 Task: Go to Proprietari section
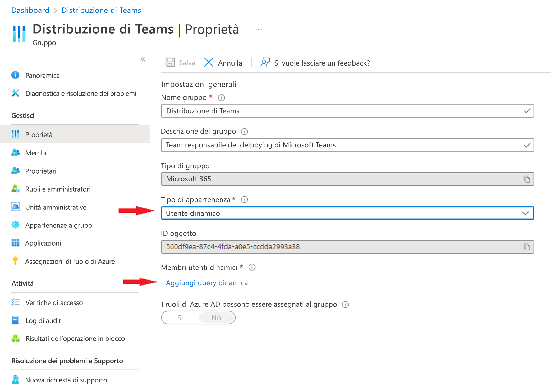point(41,171)
